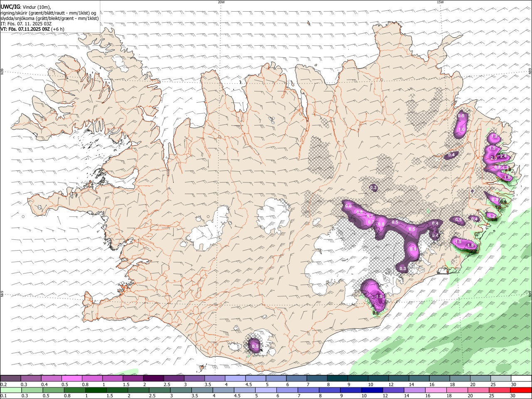Select the navy blue swatch between 10 and 12 lower row

click(372, 390)
